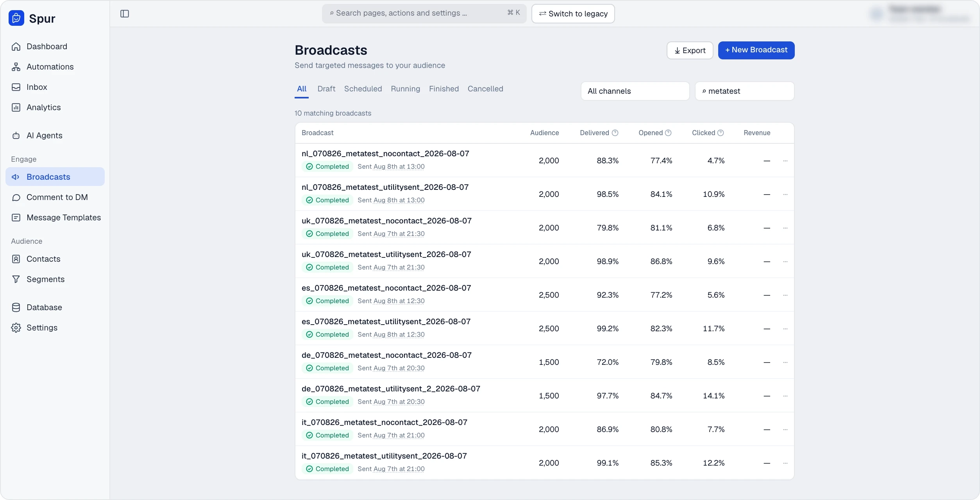Open row menu for nl_070826_metatest_nocontact
980x500 pixels.
(x=785, y=161)
